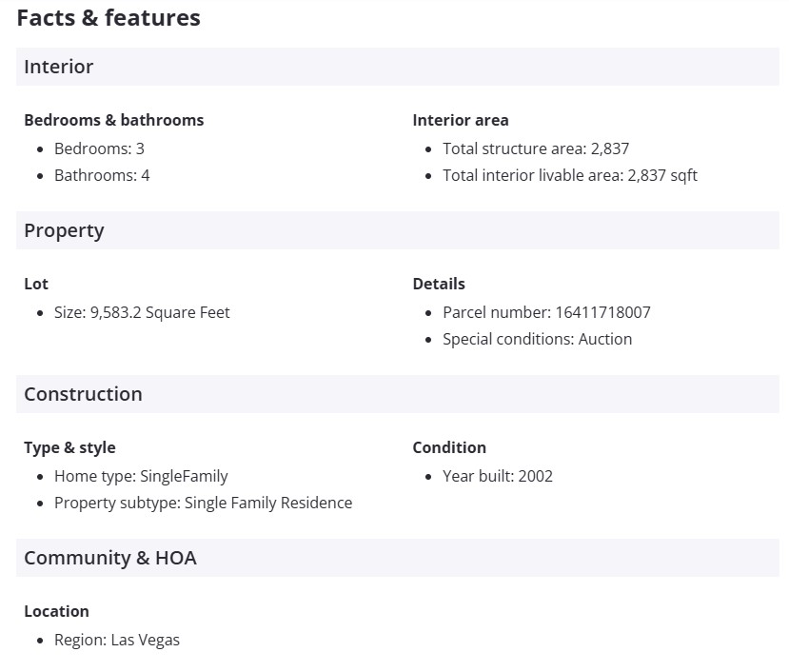Click the Community & HOA section header
This screenshot has width=789, height=672.
point(110,558)
